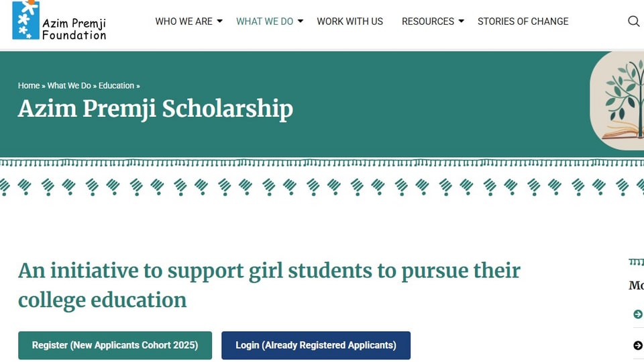
Task: Select the Resources menu label
Action: click(x=427, y=21)
